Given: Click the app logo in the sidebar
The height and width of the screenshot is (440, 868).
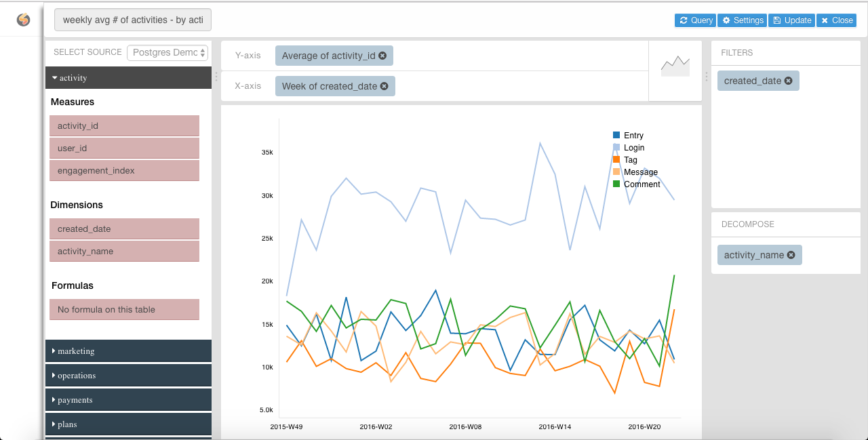Looking at the screenshot, I should pyautogui.click(x=22, y=19).
